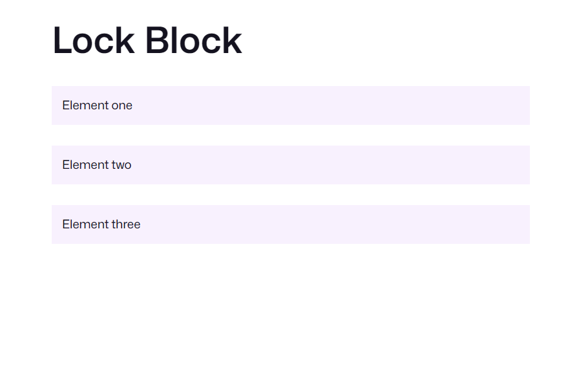
Task: Click the "Lock Block" heading
Action: click(147, 40)
